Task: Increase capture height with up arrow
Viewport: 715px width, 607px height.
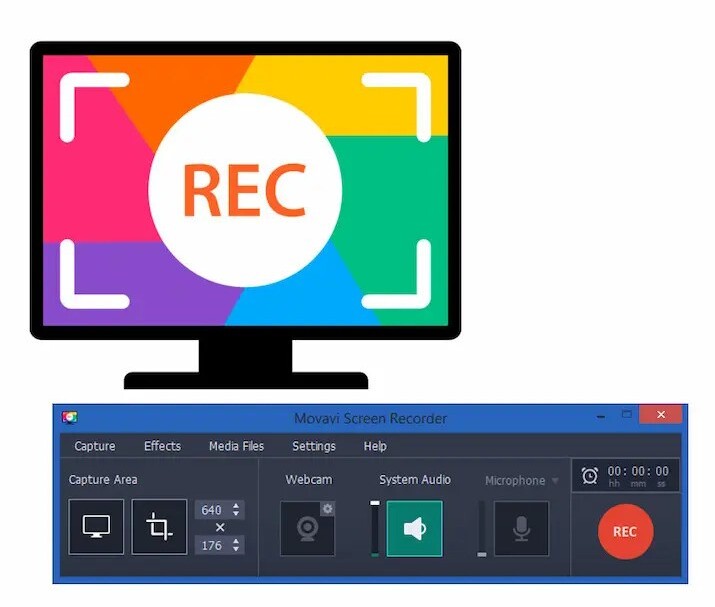Action: (236, 541)
